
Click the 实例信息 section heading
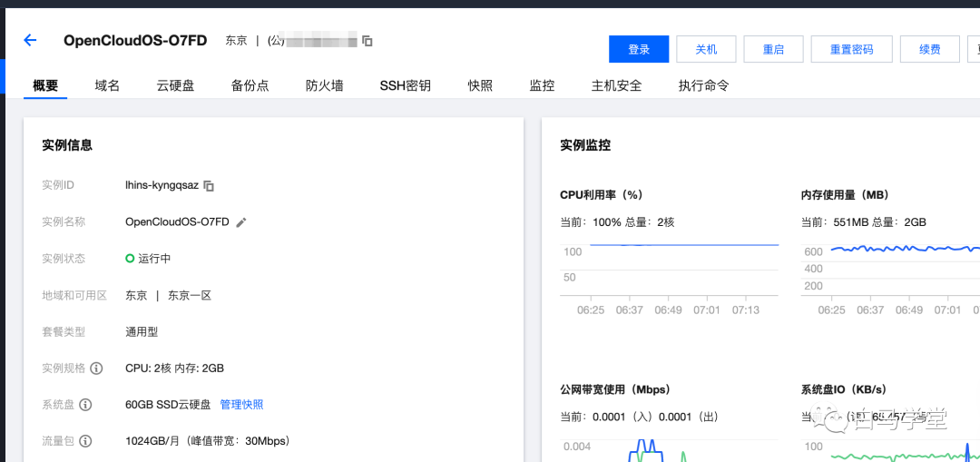pos(67,145)
